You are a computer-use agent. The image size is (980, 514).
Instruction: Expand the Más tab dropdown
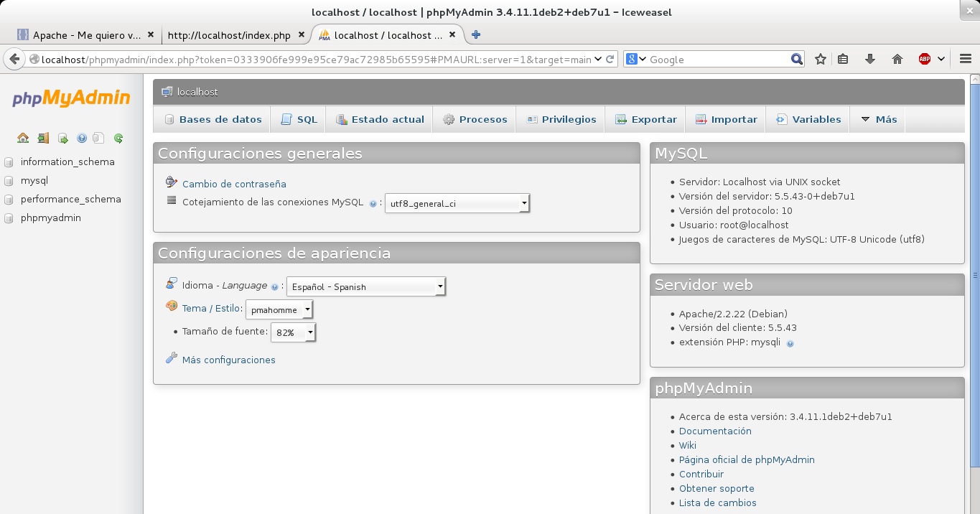[878, 120]
